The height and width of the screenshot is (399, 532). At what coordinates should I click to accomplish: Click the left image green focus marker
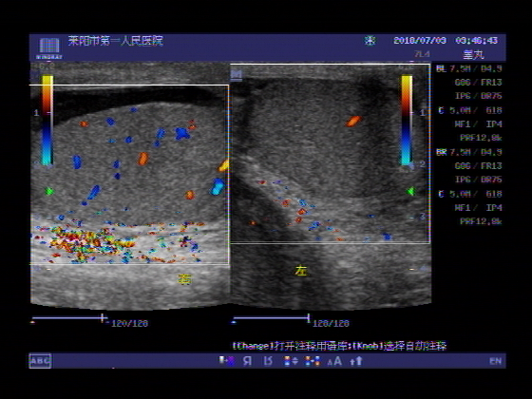49,191
